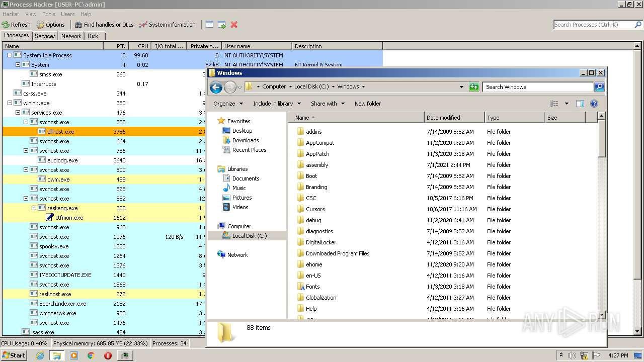The image size is (644, 362).
Task: Click the search magnifier icon in Explorer
Action: pos(599,87)
